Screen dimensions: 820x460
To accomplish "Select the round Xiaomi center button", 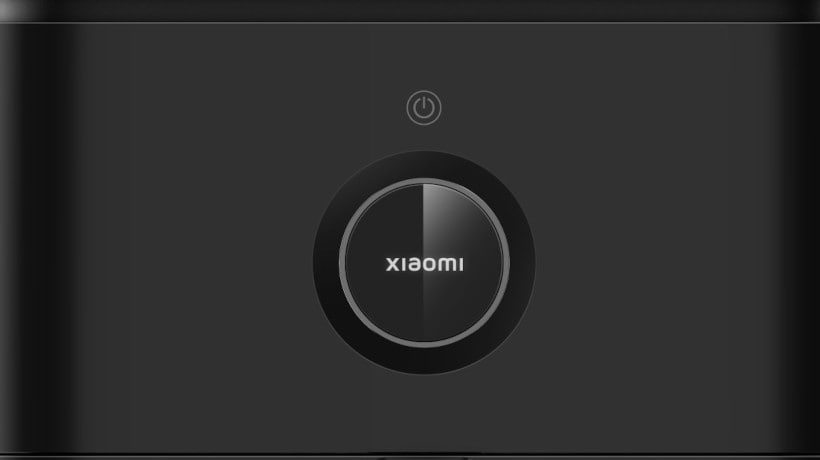I will tap(424, 262).
